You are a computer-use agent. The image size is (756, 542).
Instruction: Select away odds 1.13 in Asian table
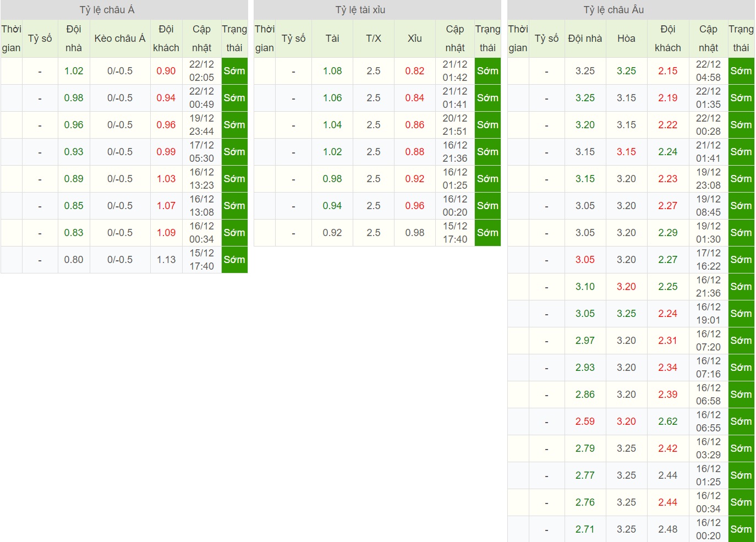[x=166, y=260]
